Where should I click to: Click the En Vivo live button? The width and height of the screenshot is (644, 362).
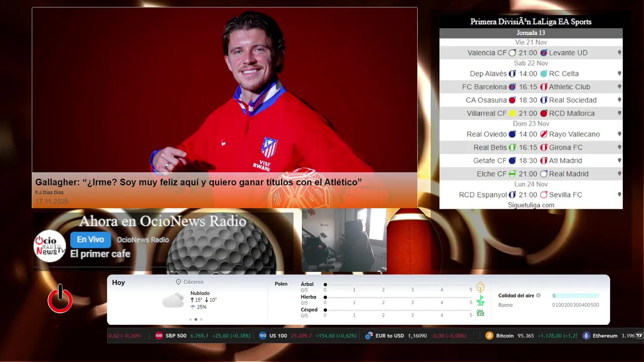point(91,240)
